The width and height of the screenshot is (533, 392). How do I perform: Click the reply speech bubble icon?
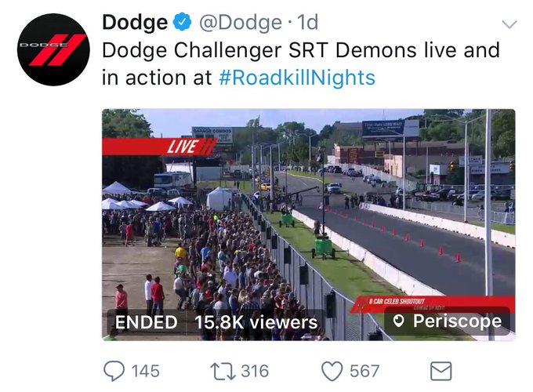pyautogui.click(x=114, y=371)
